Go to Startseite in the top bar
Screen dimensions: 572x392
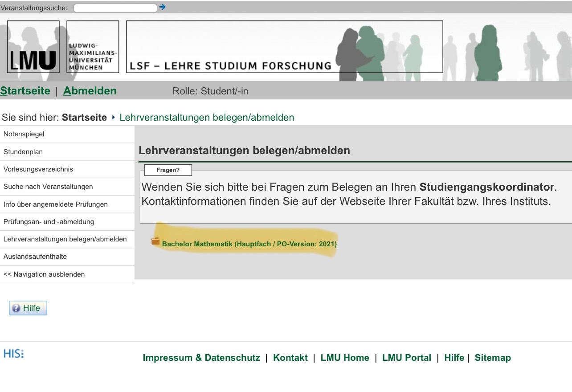click(25, 91)
